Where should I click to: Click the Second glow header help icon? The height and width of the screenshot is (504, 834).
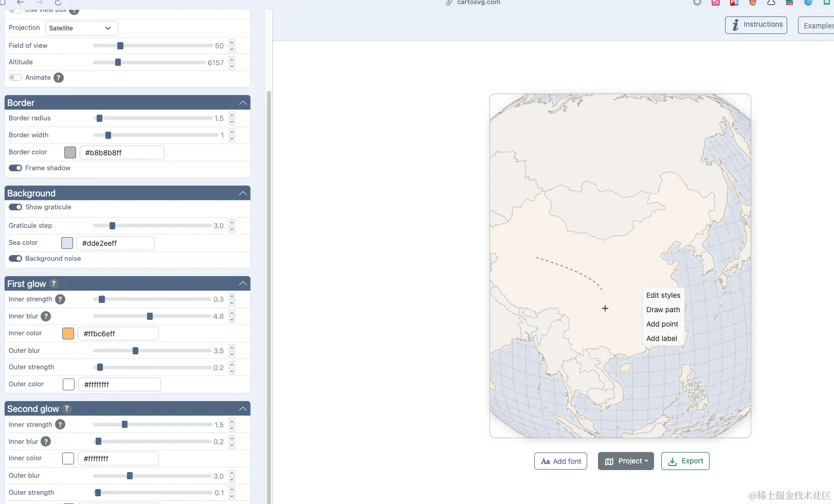[x=67, y=408]
